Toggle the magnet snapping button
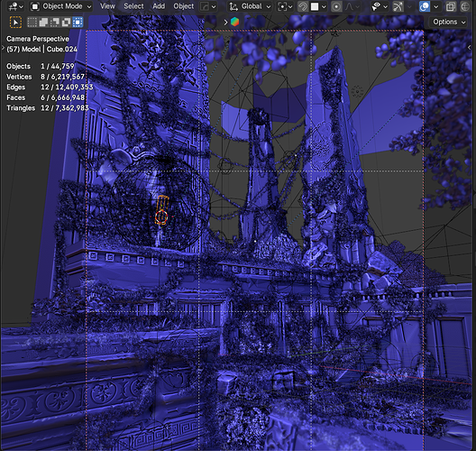The width and height of the screenshot is (476, 451). pos(302,6)
